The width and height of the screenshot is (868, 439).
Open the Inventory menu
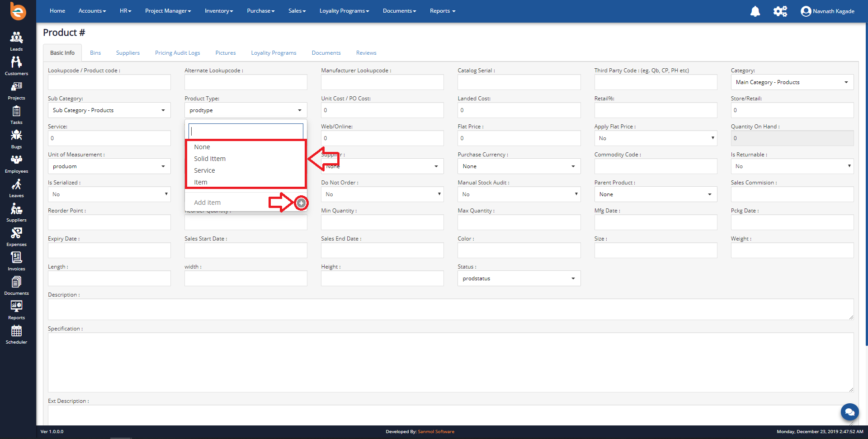pyautogui.click(x=219, y=11)
